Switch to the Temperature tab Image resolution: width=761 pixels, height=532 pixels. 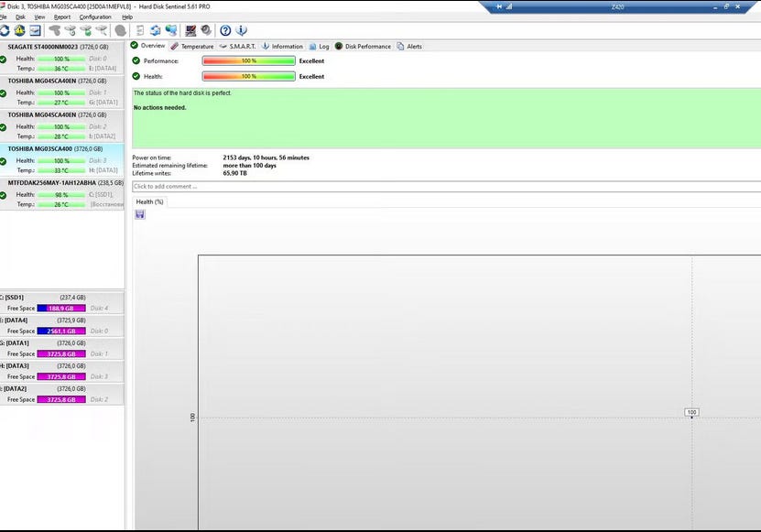tap(192, 46)
